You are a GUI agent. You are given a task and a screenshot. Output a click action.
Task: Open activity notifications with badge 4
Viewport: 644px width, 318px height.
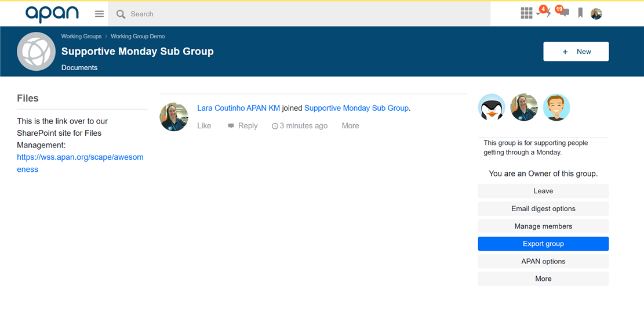[543, 12]
